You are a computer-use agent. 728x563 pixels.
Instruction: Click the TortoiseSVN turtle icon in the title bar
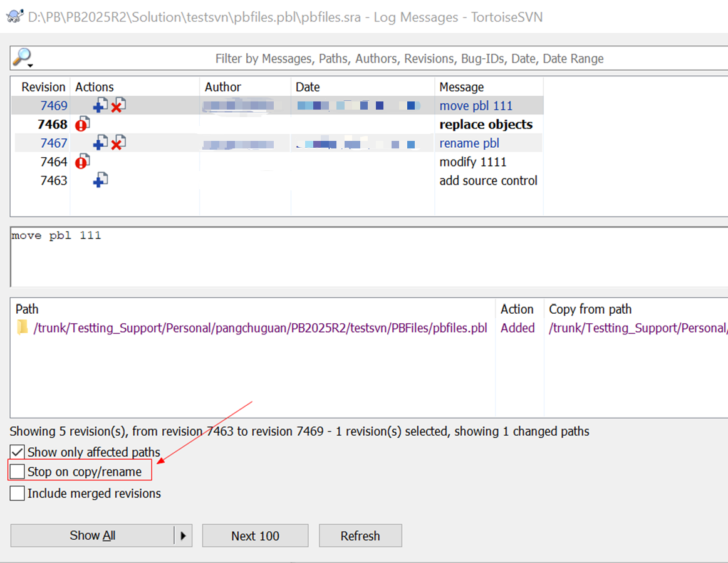point(14,16)
